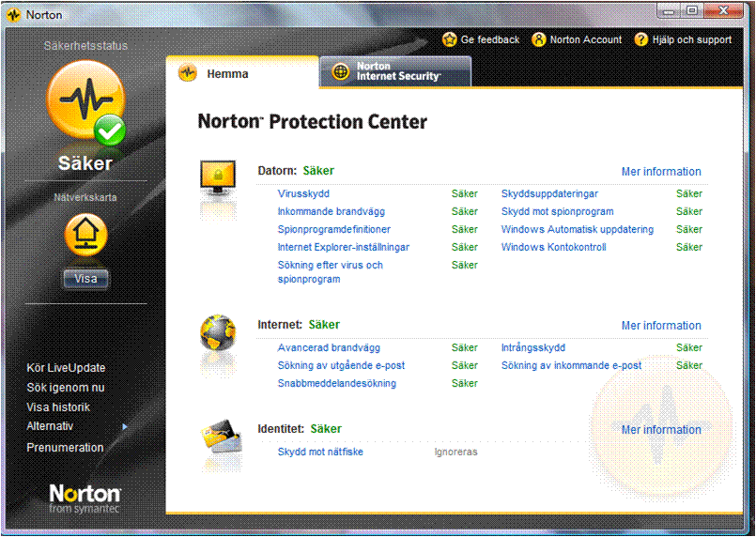Image resolution: width=756 pixels, height=537 pixels.
Task: Close the Norton window
Action: (724, 11)
